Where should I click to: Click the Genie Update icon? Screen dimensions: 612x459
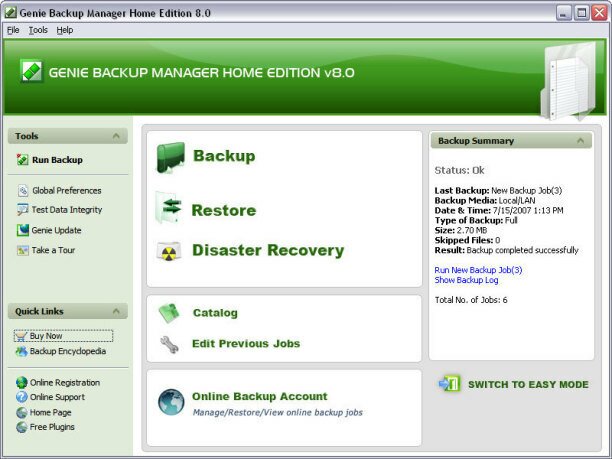23,230
